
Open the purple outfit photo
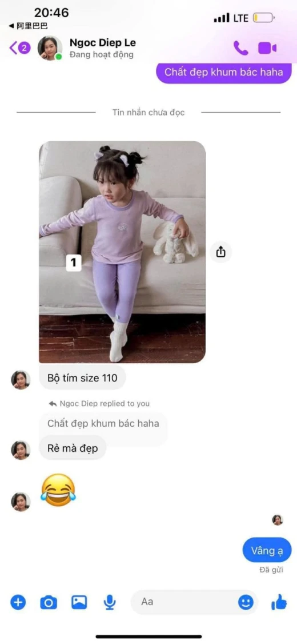[122, 252]
